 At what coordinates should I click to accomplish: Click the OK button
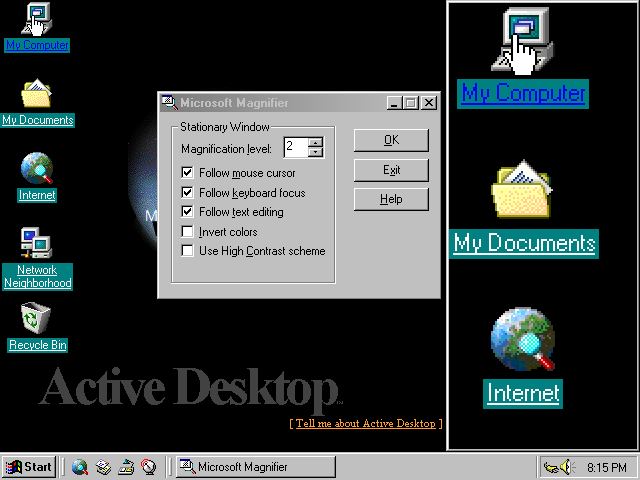pyautogui.click(x=391, y=140)
